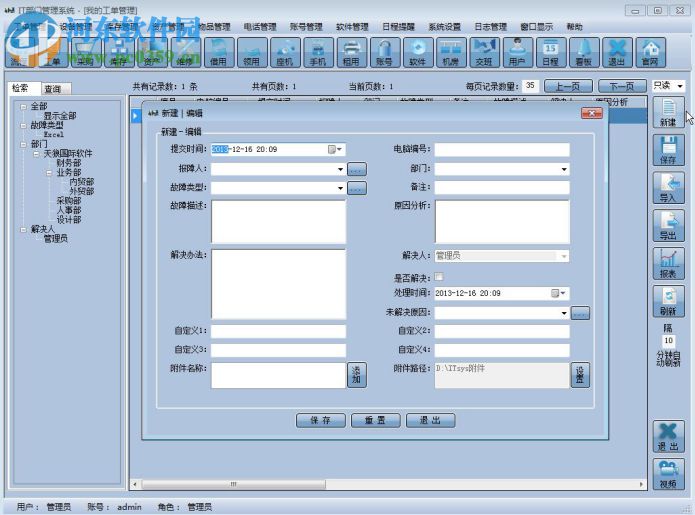This screenshot has width=695, height=515.
Task: Open the 报表 report chart sidebar icon
Action: pos(668,264)
